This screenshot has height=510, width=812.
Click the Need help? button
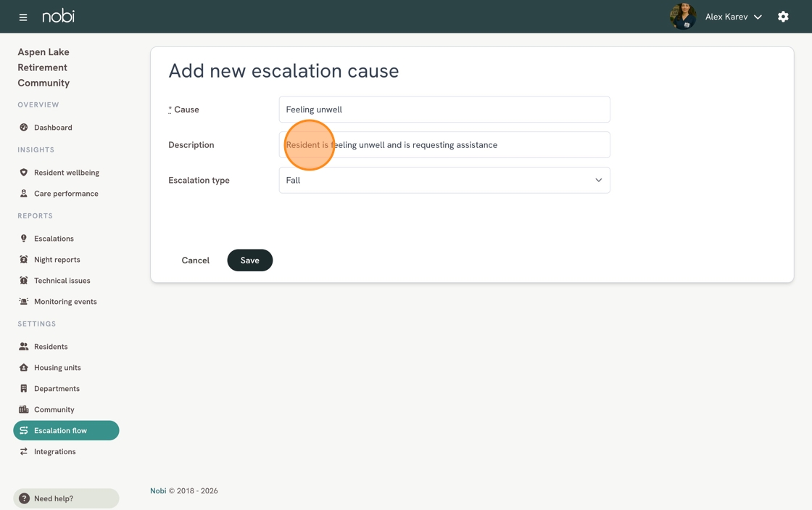[x=66, y=498]
